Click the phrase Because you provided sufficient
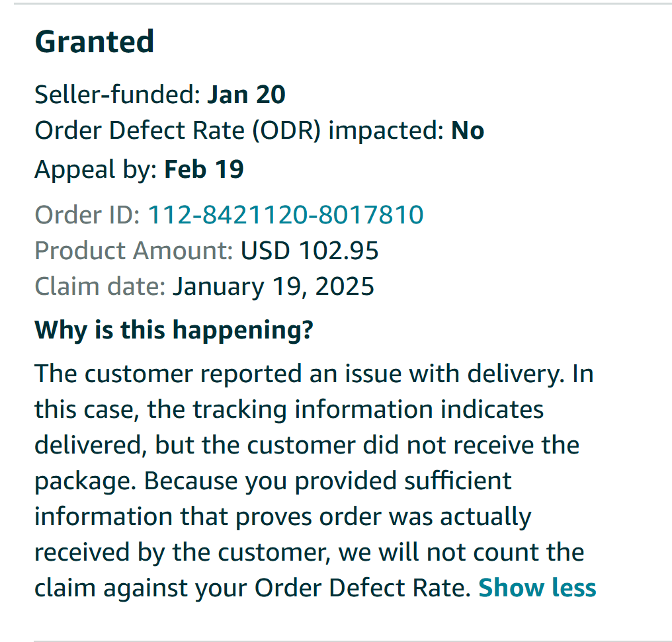 [327, 481]
